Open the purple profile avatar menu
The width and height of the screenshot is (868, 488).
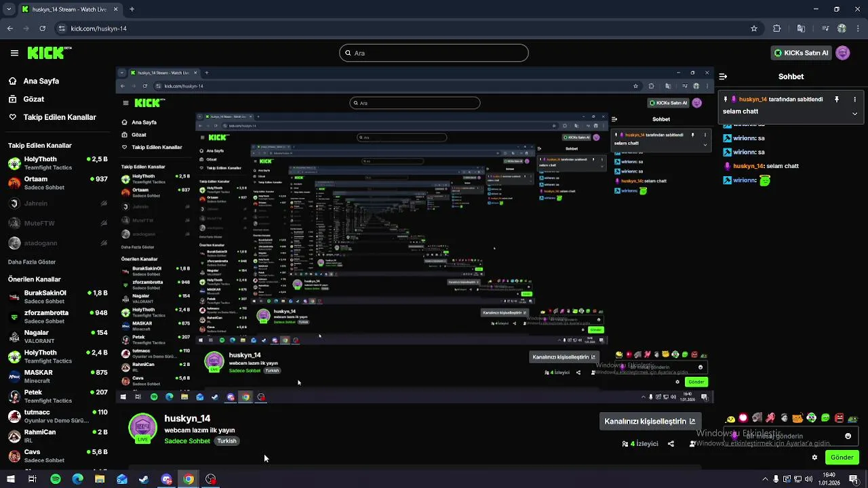click(x=843, y=53)
